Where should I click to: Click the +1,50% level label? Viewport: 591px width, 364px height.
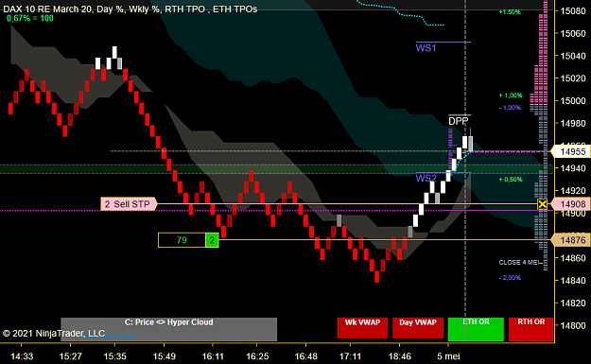click(510, 12)
